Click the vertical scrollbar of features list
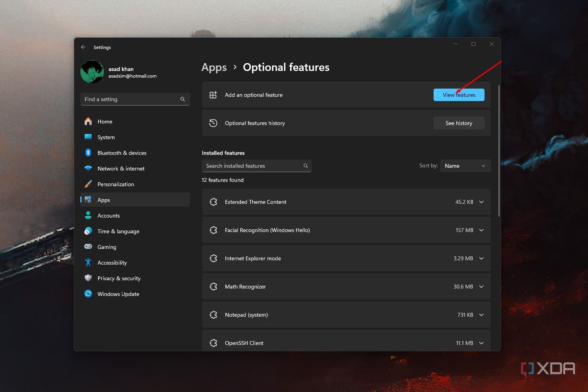588x392 pixels. 499,151
